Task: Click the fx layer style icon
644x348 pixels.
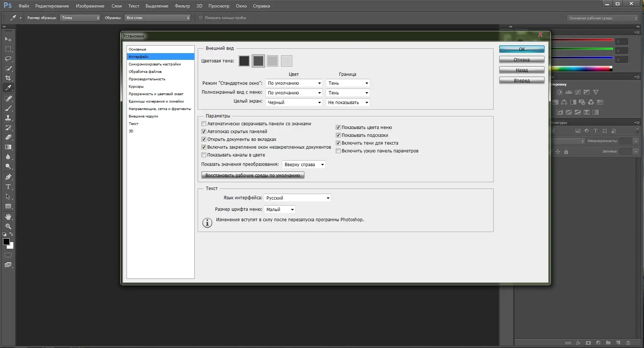Action: pyautogui.click(x=578, y=343)
